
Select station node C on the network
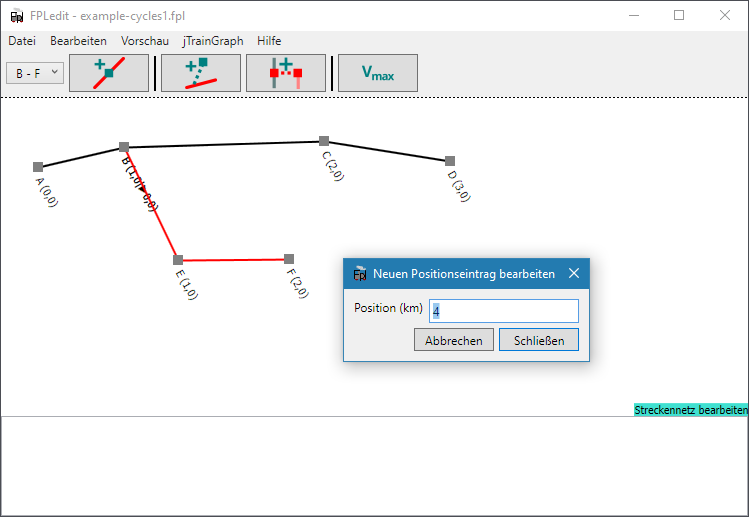324,140
